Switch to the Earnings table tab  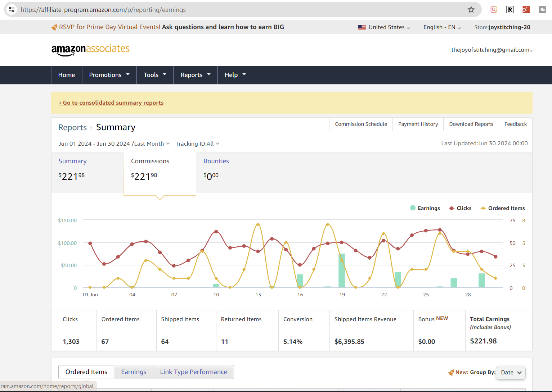click(x=134, y=372)
